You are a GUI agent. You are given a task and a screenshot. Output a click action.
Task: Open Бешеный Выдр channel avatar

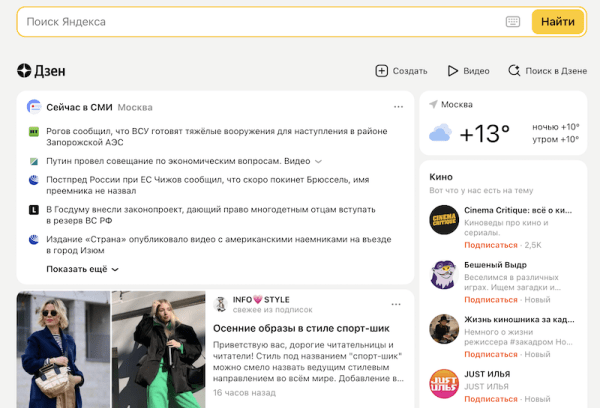pyautogui.click(x=444, y=274)
